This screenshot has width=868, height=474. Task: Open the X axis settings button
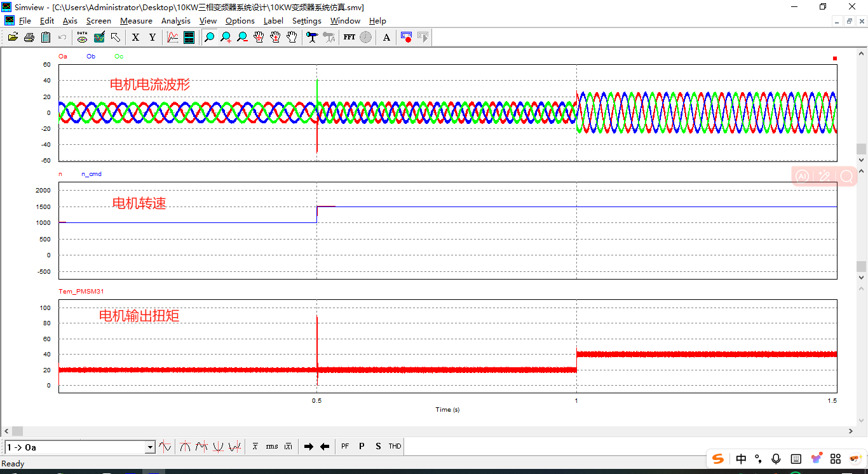point(135,37)
